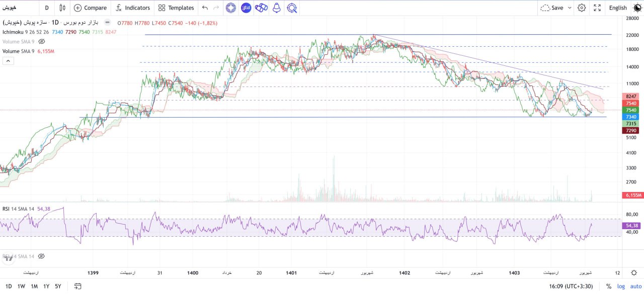
Task: Enter fullscreen mode
Action: point(597,8)
